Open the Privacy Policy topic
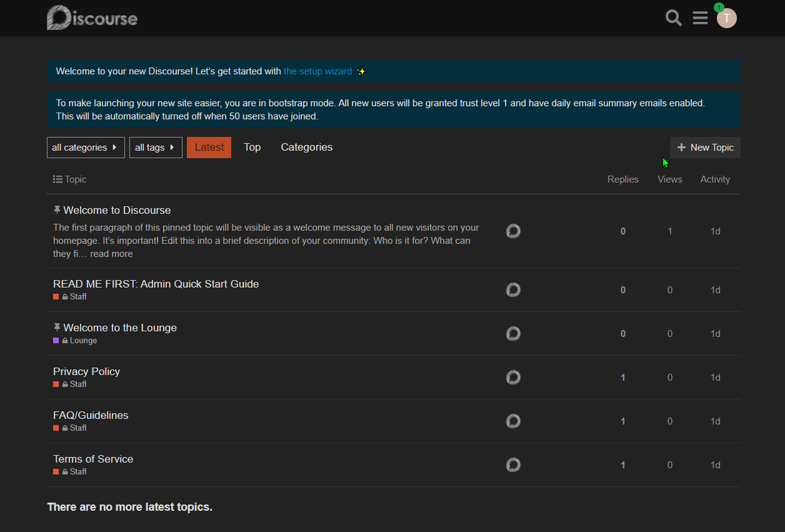 coord(86,372)
